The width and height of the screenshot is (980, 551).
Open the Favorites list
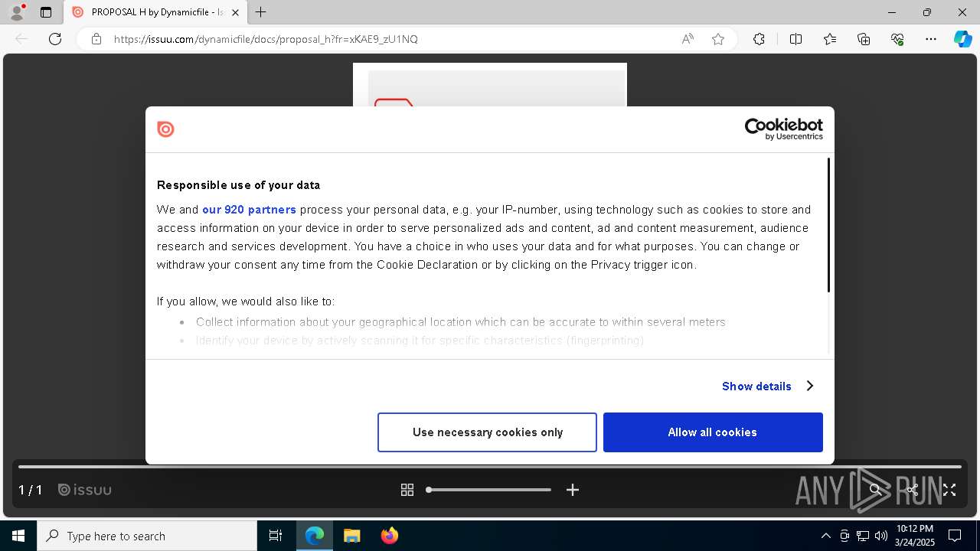tap(830, 39)
